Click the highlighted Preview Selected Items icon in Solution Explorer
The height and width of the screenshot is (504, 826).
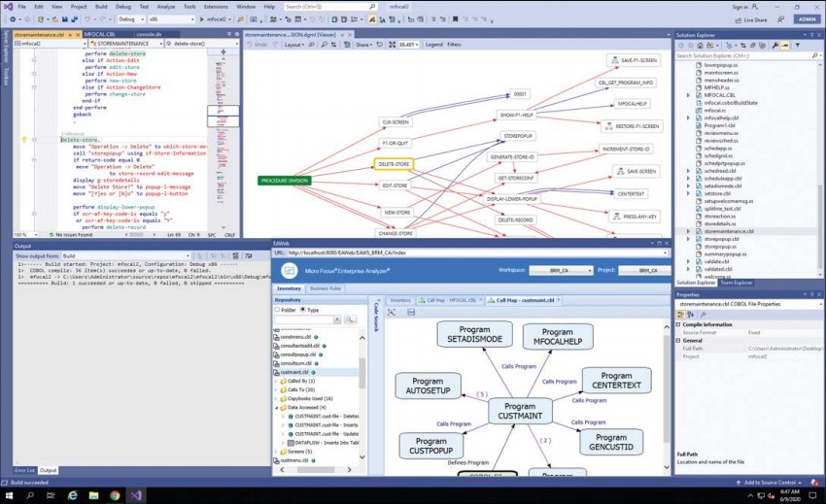click(785, 46)
